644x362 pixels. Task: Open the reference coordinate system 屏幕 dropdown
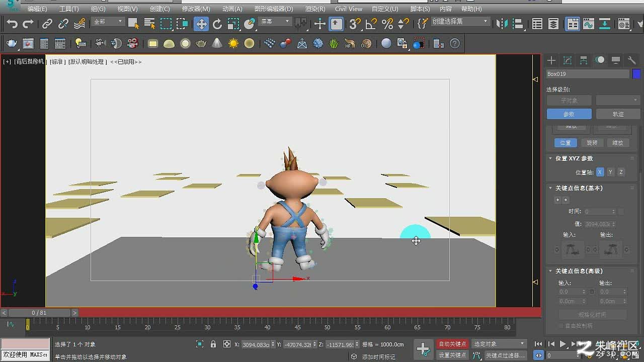pyautogui.click(x=275, y=22)
